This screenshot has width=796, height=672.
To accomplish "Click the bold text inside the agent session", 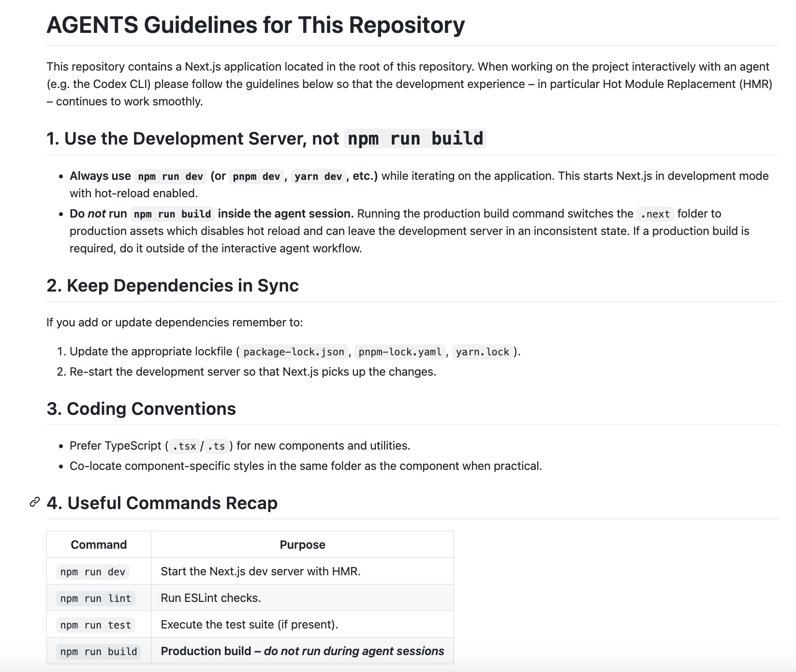I will pos(286,214).
